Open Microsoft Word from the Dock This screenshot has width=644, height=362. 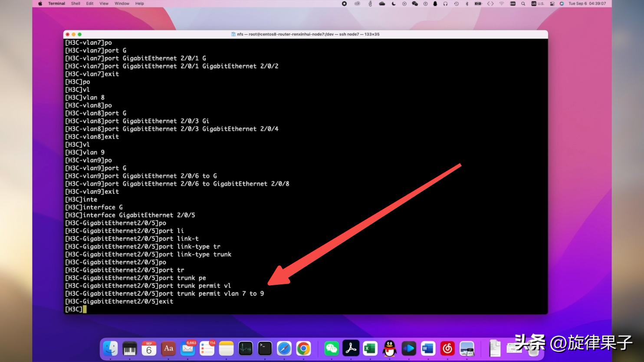[428, 348]
